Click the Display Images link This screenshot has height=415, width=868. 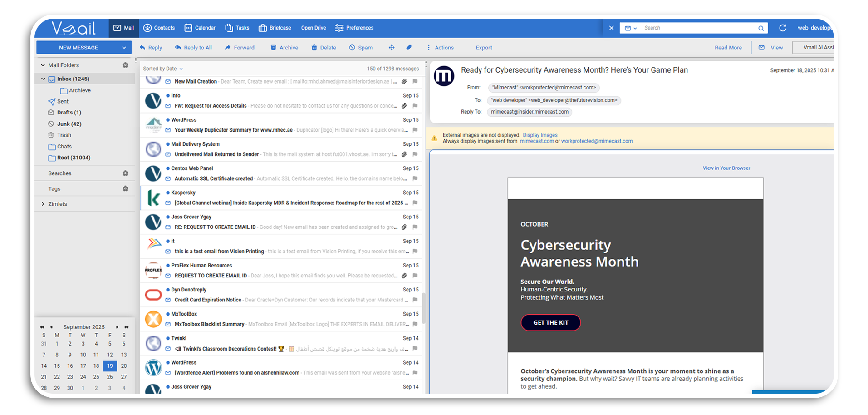[x=540, y=135]
